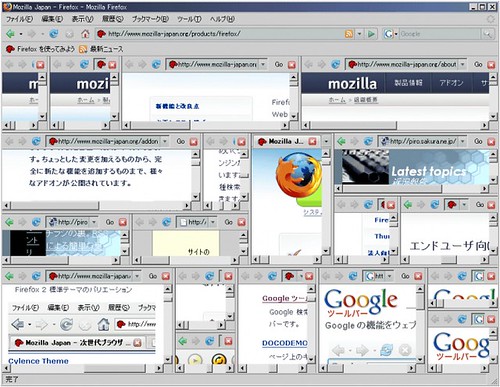Close the エンドユーザ向 pane
500x387 pixels.
click(x=491, y=205)
